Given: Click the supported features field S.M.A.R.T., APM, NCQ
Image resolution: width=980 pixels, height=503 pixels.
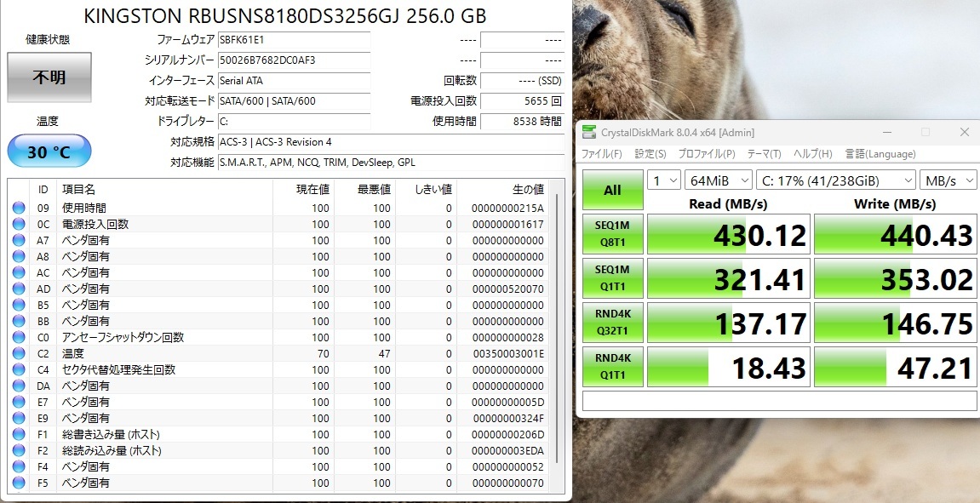Looking at the screenshot, I should (x=391, y=163).
